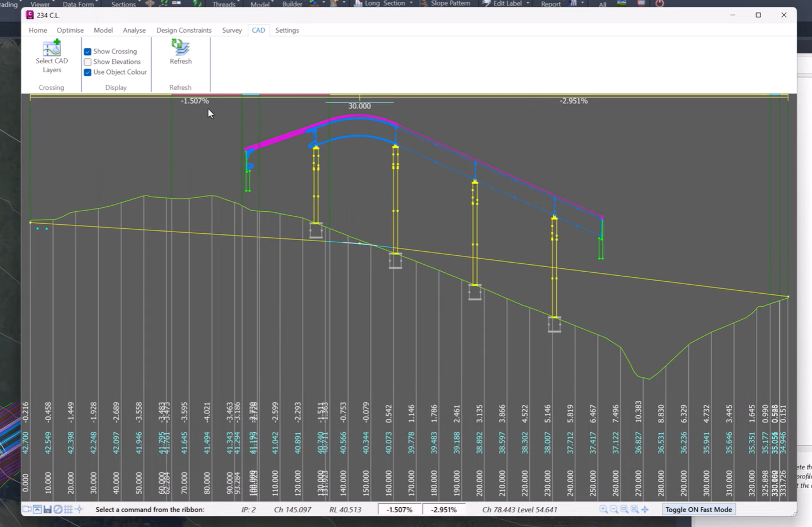This screenshot has width=812, height=527.
Task: Click the save disk icon in the status bar
Action: pos(47,509)
